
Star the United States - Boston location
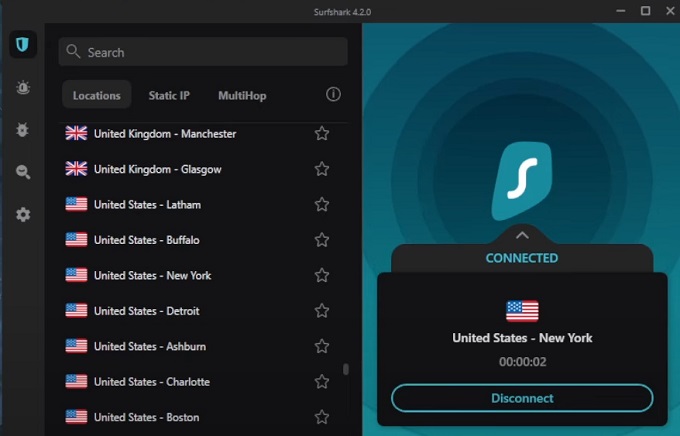pos(322,417)
